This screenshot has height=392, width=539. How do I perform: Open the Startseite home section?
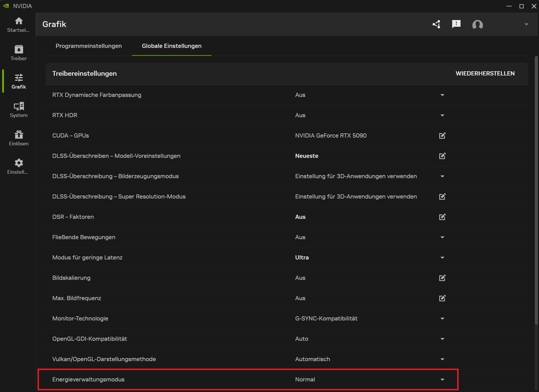coord(18,24)
